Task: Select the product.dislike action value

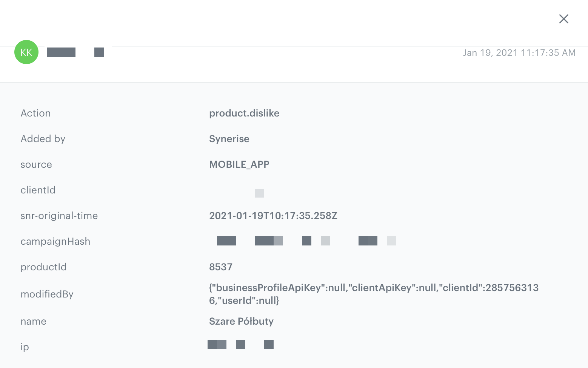Action: [244, 113]
